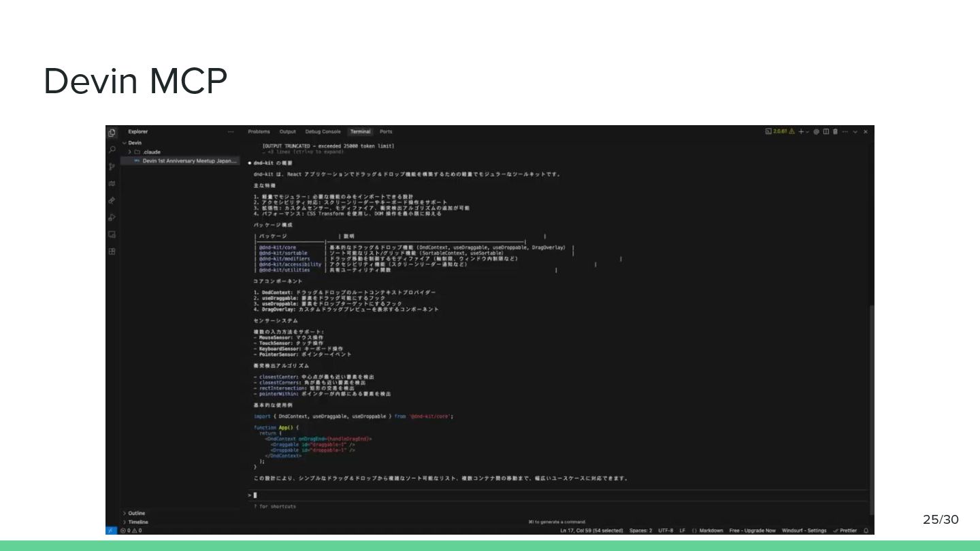Switch to the Debug Console tab
980x551 pixels.
tap(323, 131)
